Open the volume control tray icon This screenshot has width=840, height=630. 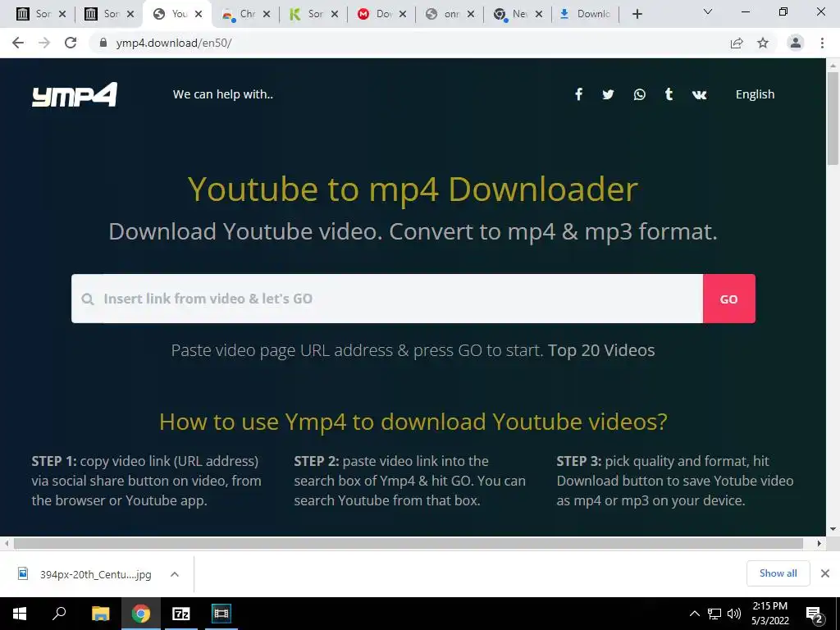click(x=734, y=614)
